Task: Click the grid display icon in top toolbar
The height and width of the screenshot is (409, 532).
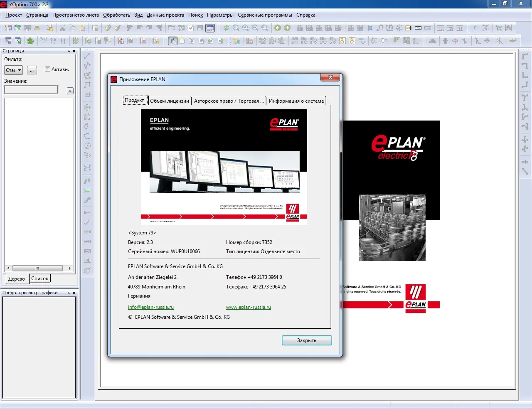Action: (200, 28)
